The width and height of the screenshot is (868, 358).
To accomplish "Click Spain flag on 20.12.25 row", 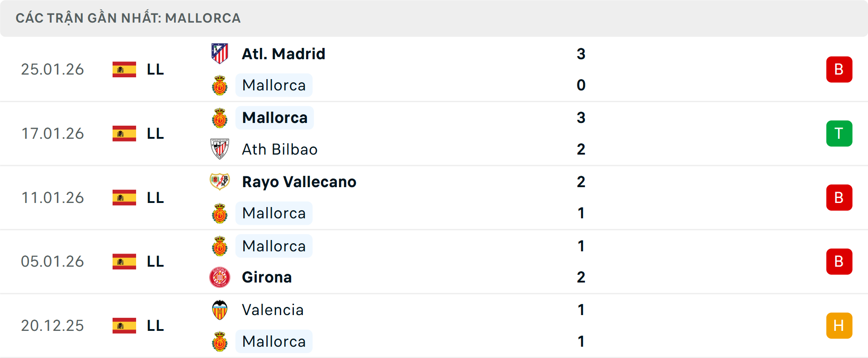I will [x=124, y=325].
